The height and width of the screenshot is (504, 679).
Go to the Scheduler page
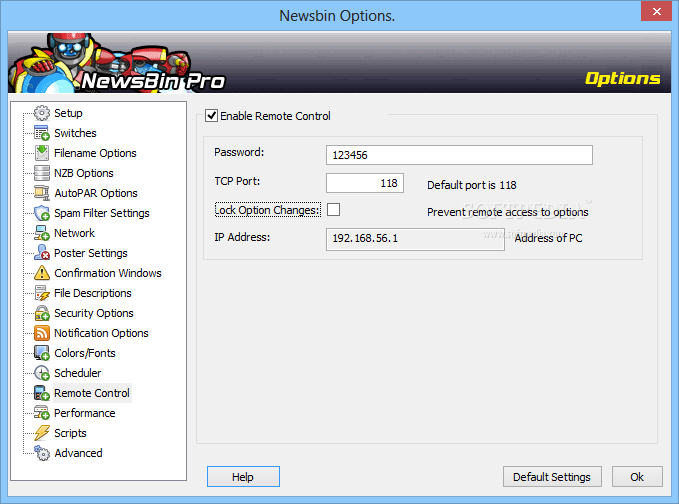(x=77, y=372)
